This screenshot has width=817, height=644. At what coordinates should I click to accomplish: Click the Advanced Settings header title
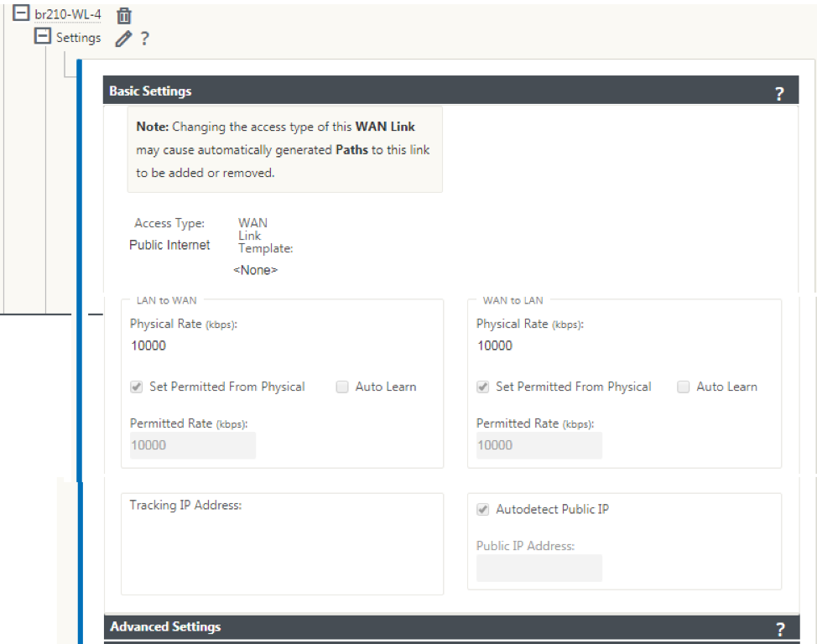pyautogui.click(x=166, y=626)
